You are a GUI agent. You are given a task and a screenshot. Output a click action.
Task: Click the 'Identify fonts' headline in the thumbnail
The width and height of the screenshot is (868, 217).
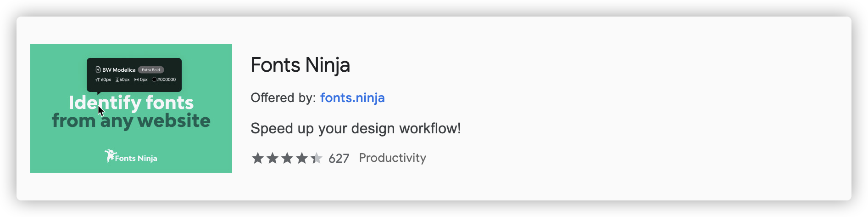coord(131,103)
